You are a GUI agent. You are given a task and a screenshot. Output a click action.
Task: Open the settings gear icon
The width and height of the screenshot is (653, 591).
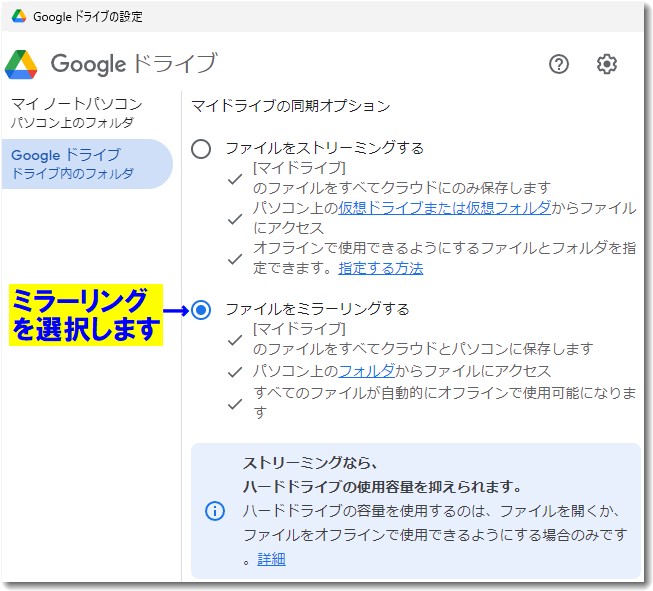pos(607,64)
